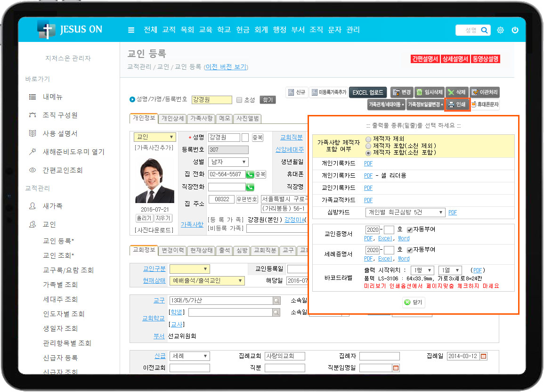
Task: Open 심방카드 개인별 최근심방 dropdown
Action: pos(405,212)
